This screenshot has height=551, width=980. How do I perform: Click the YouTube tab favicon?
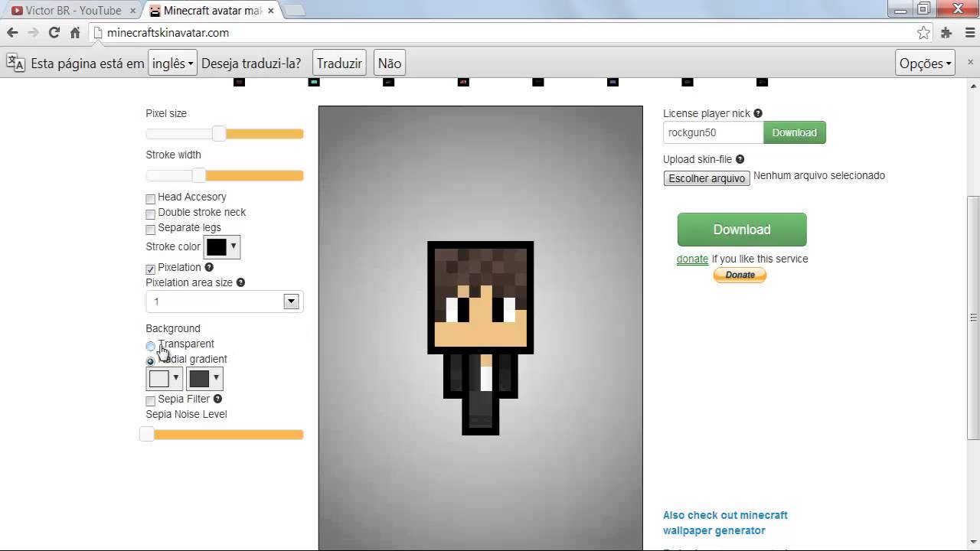(17, 11)
